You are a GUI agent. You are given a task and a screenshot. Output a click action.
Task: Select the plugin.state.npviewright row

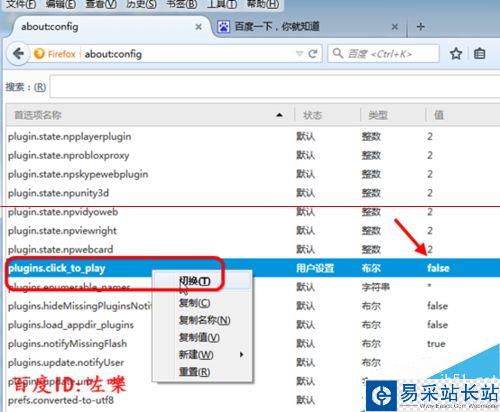tap(253, 230)
